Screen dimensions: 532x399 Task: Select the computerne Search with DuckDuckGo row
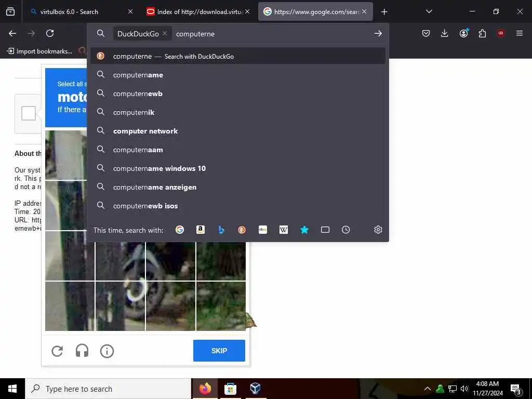coord(238,56)
